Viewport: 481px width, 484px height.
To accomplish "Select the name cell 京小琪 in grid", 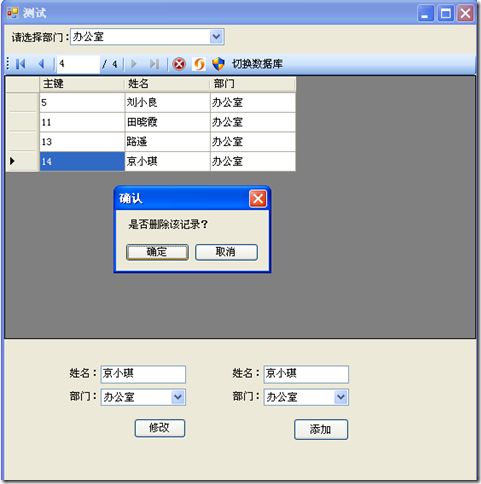I will 167,162.
